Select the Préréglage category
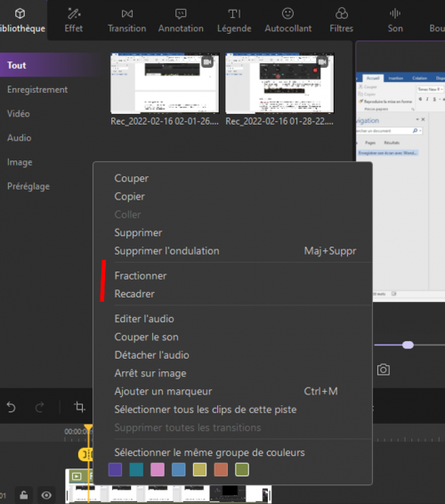Screen dimensions: 445x504 tap(28, 186)
